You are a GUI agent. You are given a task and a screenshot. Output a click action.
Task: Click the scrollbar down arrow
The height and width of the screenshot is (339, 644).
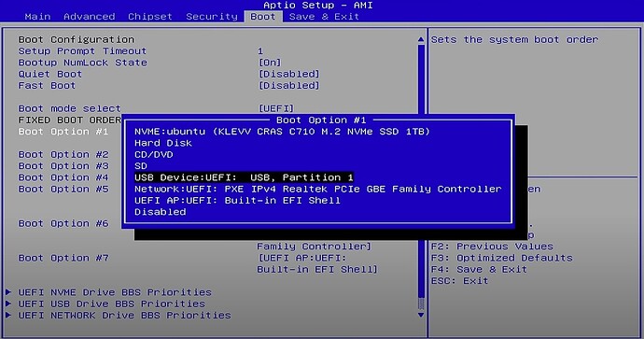click(x=421, y=315)
